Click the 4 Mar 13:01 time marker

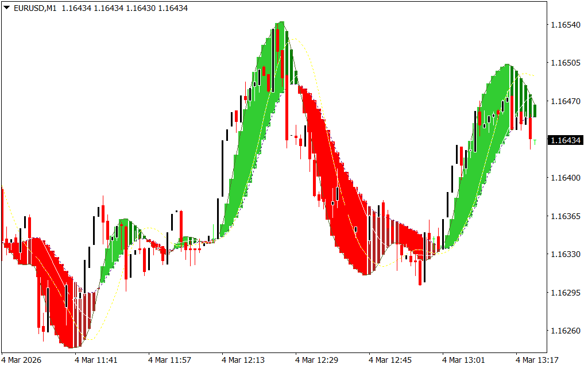(463, 360)
